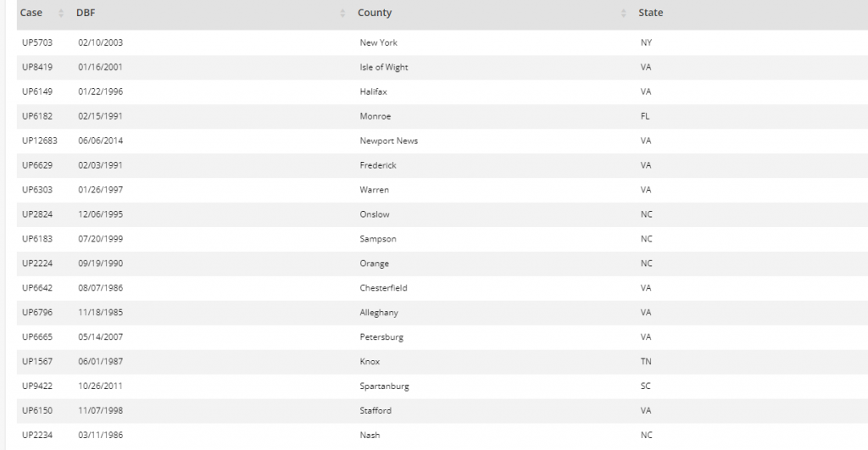Viewport: 868px width, 450px height.
Task: Click case number UP2234
Action: coord(37,436)
